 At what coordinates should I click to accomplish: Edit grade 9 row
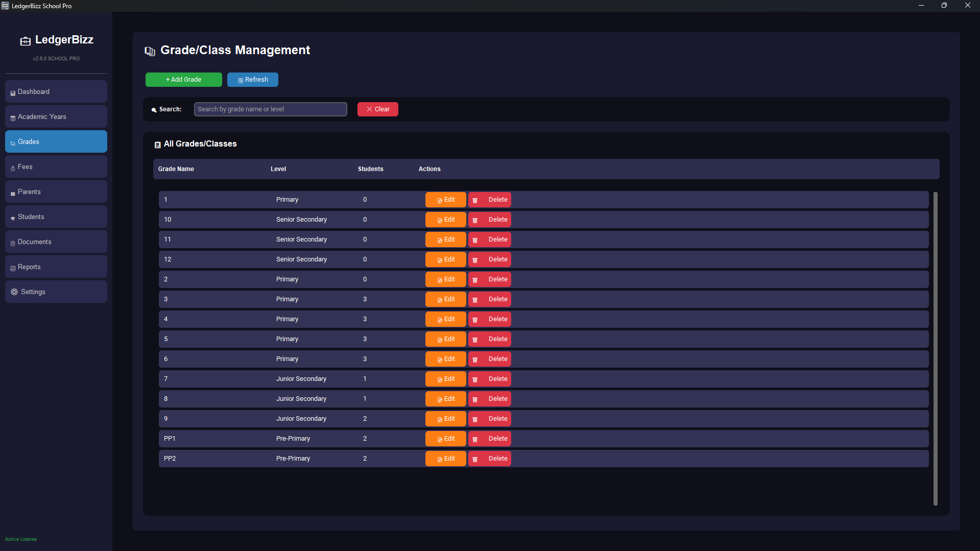(x=446, y=419)
